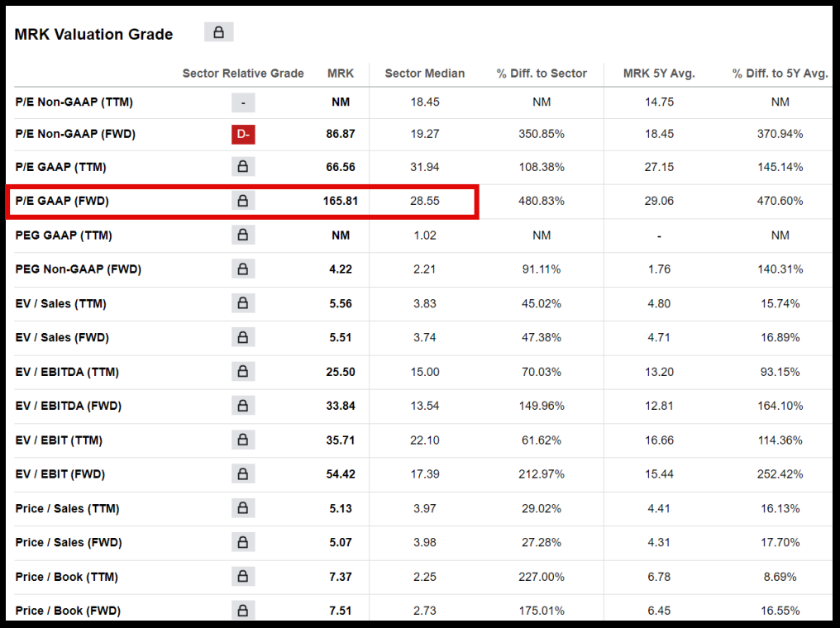Screen dimensions: 840x628
Task: Select the EV / EBIT (FWD) row label
Action: pyautogui.click(x=60, y=473)
